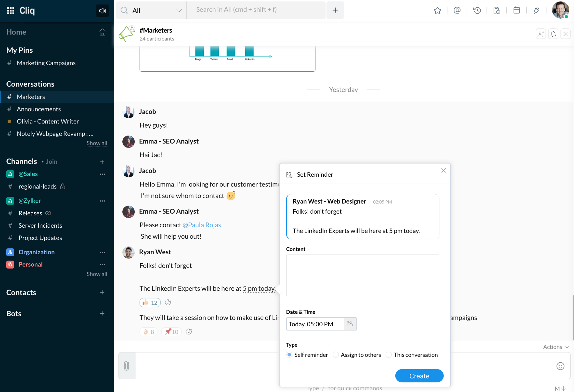
Task: Open more options for Organization
Action: coord(103,252)
